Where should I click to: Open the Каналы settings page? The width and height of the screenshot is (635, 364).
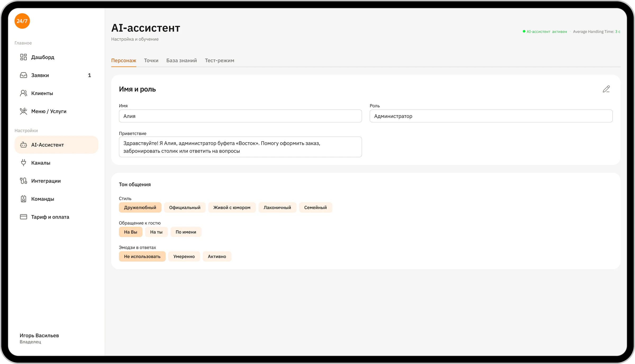click(56, 163)
